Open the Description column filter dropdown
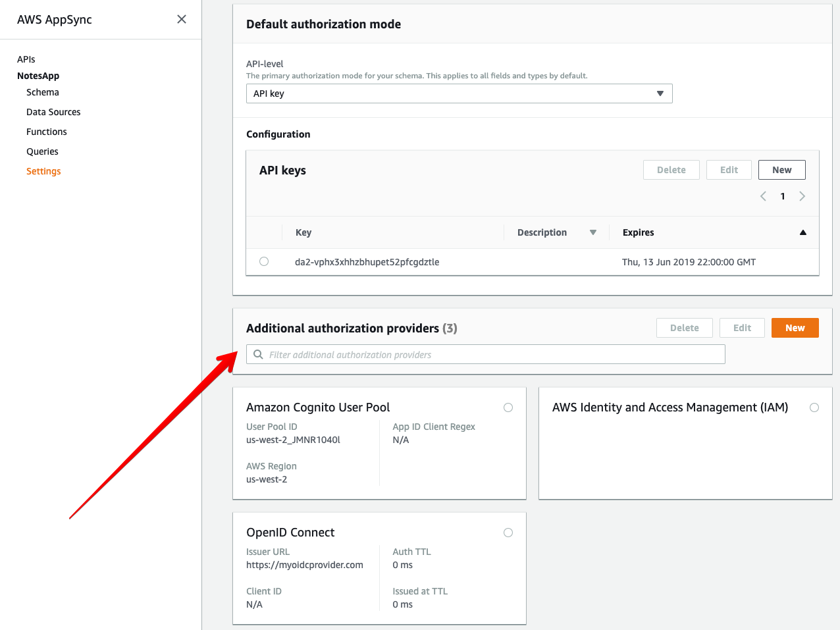 593,232
